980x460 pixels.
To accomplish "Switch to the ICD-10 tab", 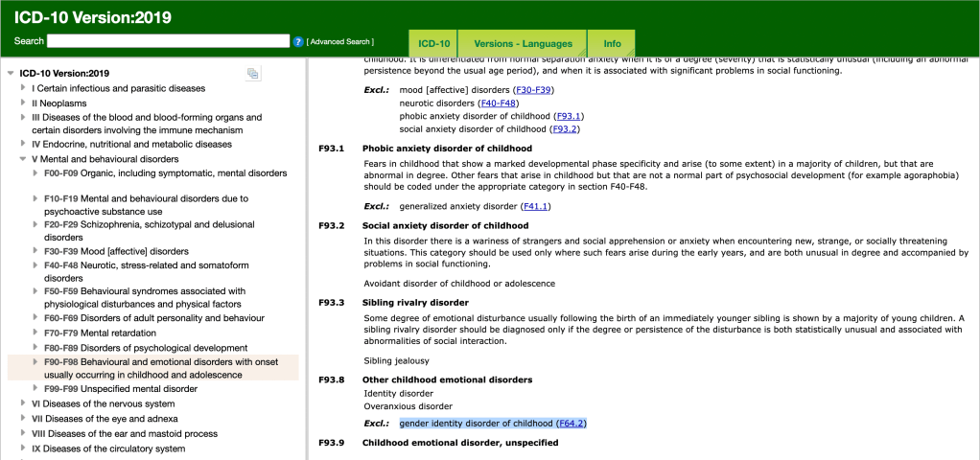I will (x=433, y=44).
